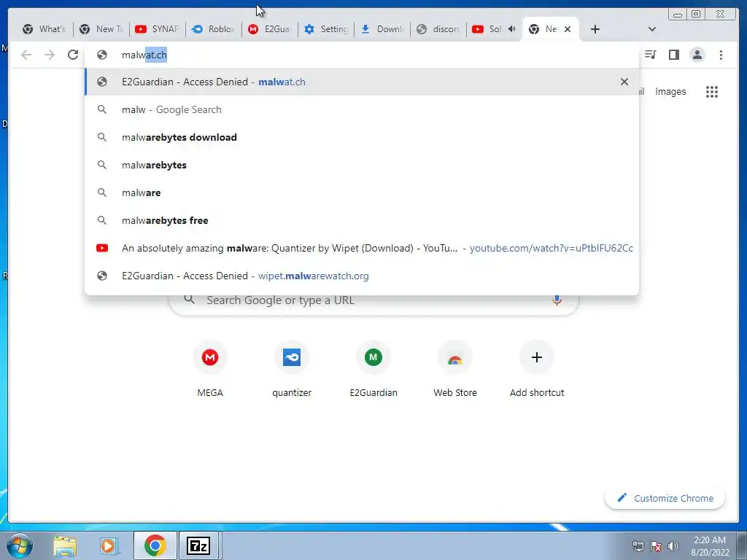This screenshot has width=747, height=560.
Task: Open the SYNAP YouTube tab
Action: click(x=157, y=29)
